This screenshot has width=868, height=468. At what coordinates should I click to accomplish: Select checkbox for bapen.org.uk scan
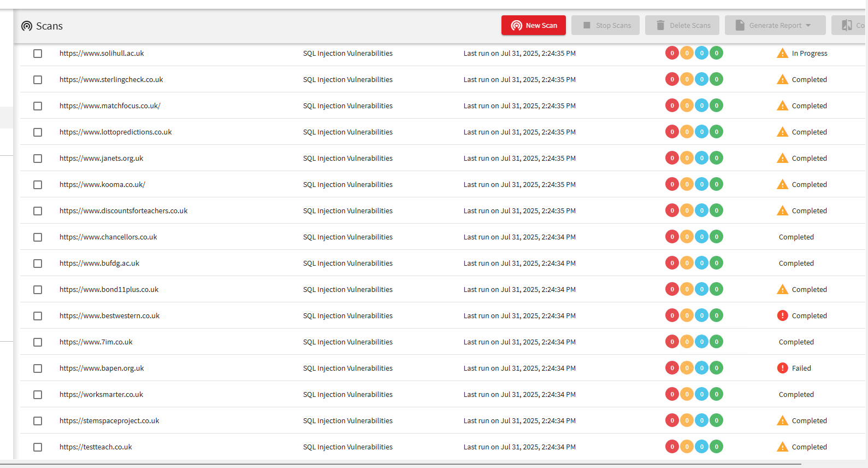click(38, 368)
